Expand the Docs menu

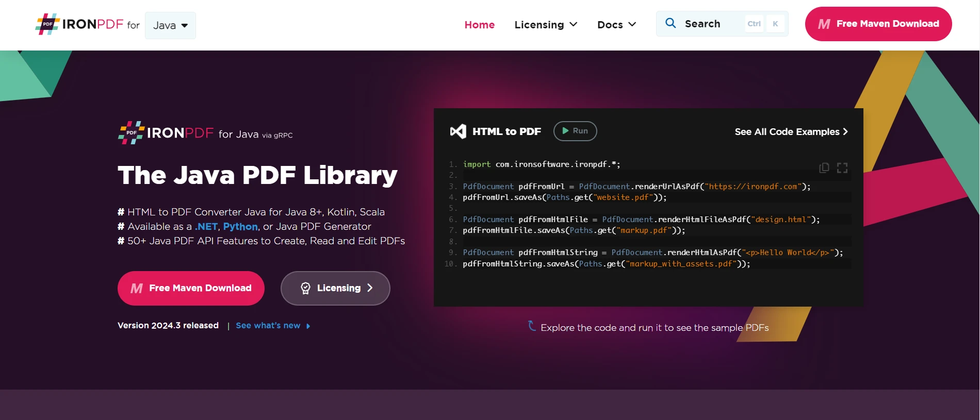pos(617,25)
